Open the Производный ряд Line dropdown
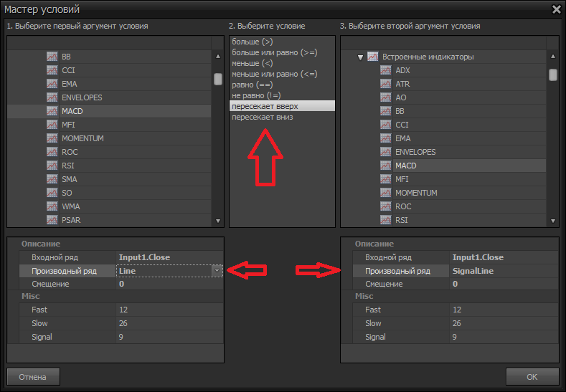 coord(217,271)
